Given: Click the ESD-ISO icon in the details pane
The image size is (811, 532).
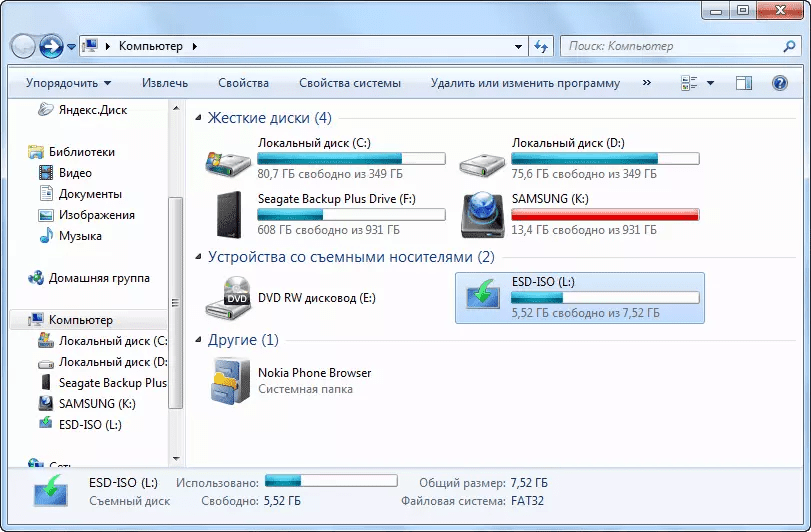Looking at the screenshot, I should pyautogui.click(x=51, y=491).
